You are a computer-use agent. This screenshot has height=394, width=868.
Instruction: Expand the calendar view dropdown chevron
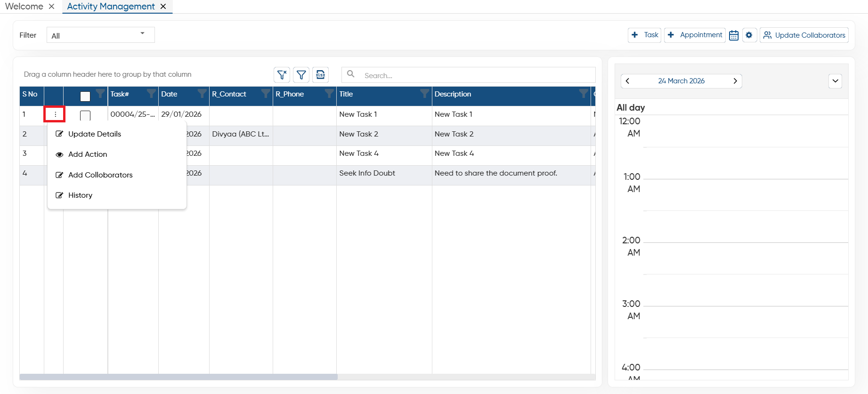(835, 81)
